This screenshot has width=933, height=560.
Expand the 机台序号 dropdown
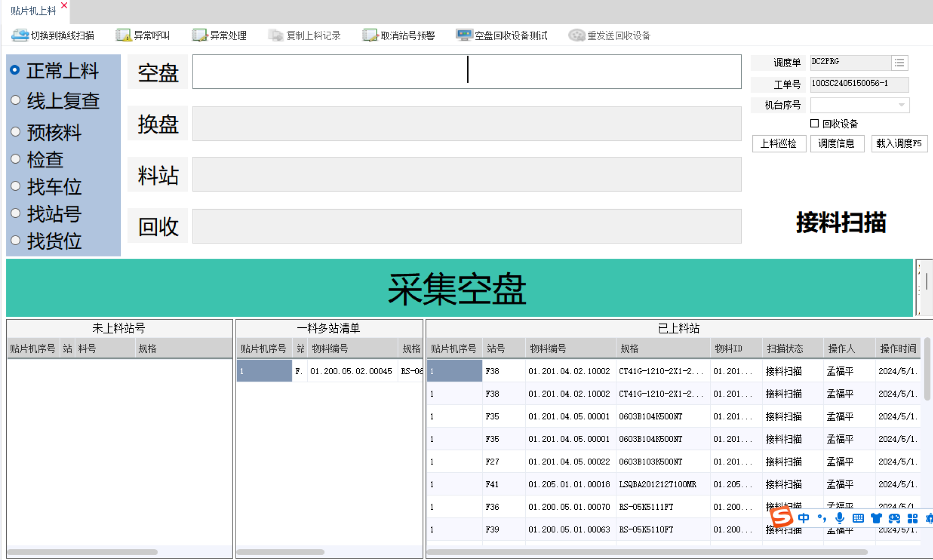coord(901,105)
